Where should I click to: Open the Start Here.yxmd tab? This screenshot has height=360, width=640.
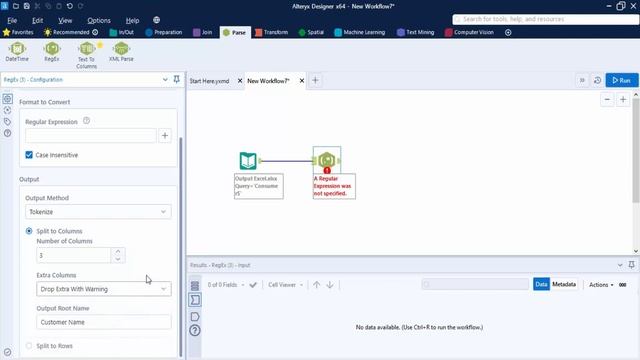click(x=209, y=81)
